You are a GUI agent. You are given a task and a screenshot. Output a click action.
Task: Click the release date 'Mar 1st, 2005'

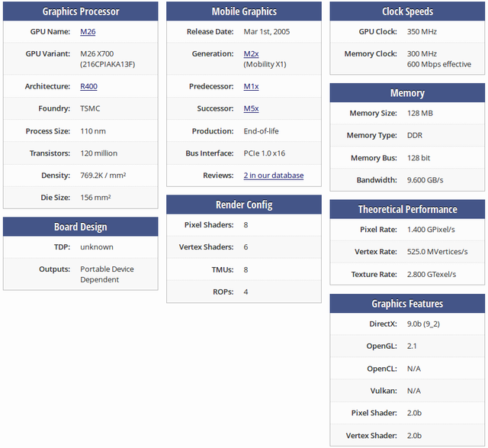[x=266, y=32]
